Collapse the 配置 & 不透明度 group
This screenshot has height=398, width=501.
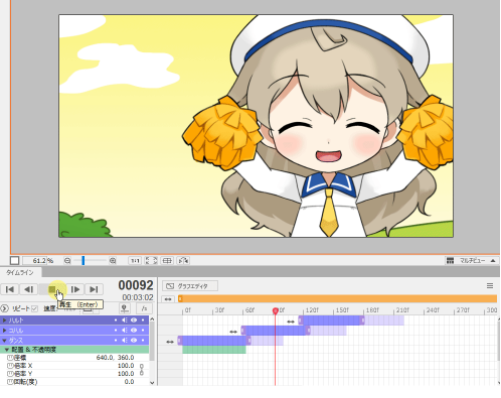click(x=7, y=350)
